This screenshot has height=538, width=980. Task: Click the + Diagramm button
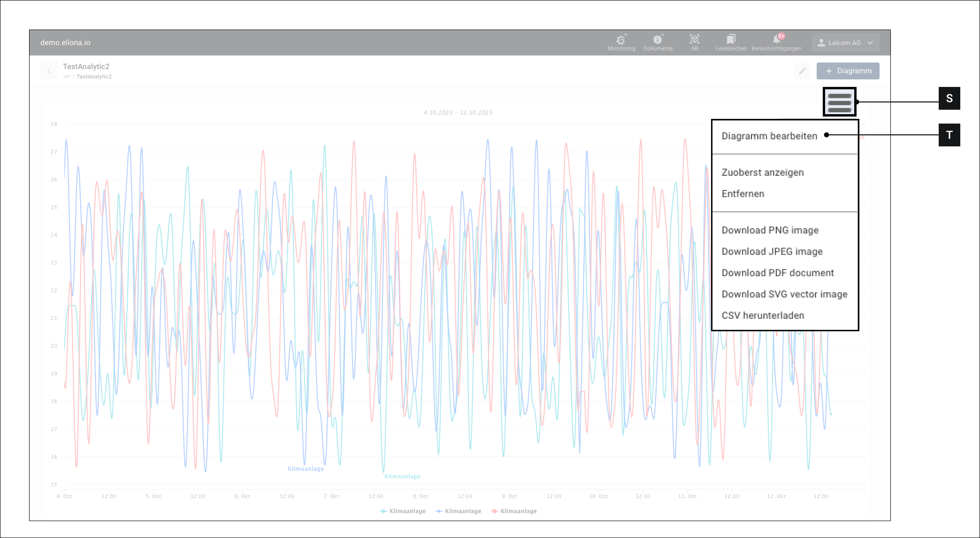coord(848,71)
